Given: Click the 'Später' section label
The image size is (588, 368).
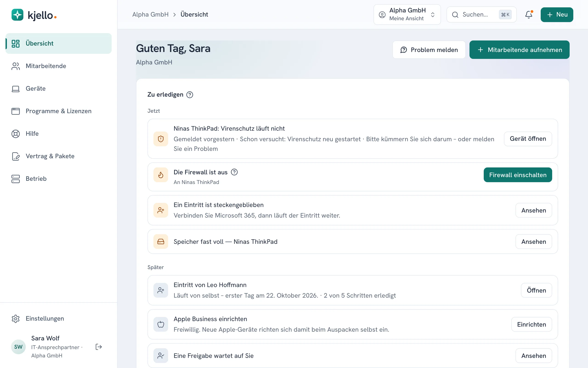Looking at the screenshot, I should tap(155, 267).
